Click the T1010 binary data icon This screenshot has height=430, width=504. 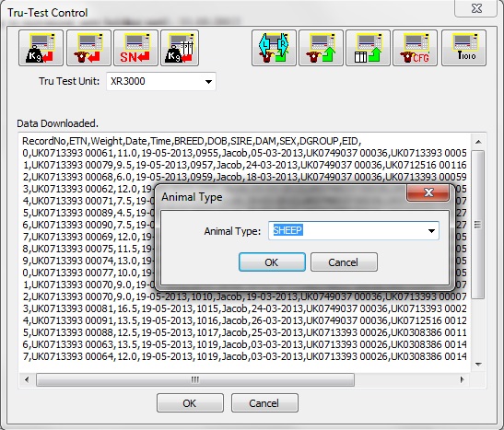463,48
